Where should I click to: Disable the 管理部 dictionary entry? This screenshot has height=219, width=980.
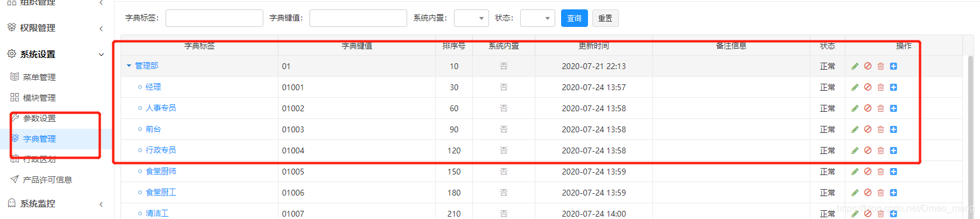click(868, 66)
